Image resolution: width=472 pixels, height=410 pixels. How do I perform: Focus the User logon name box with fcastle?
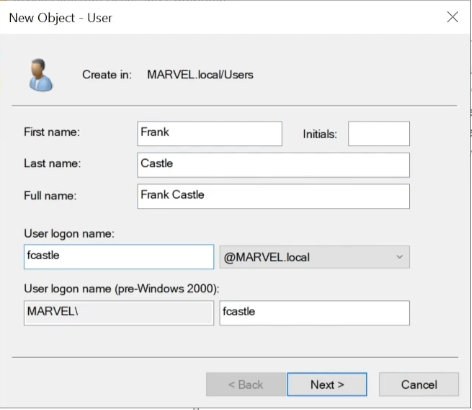pyautogui.click(x=119, y=257)
